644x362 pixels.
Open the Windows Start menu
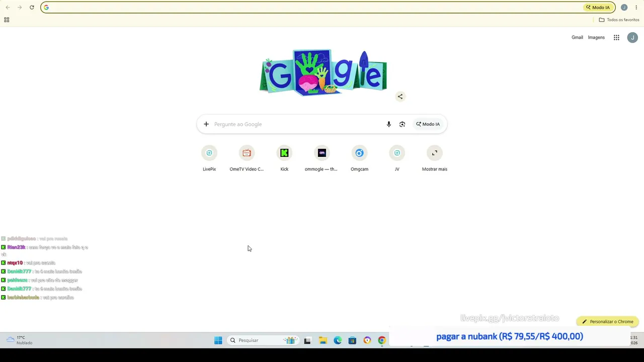(x=218, y=340)
